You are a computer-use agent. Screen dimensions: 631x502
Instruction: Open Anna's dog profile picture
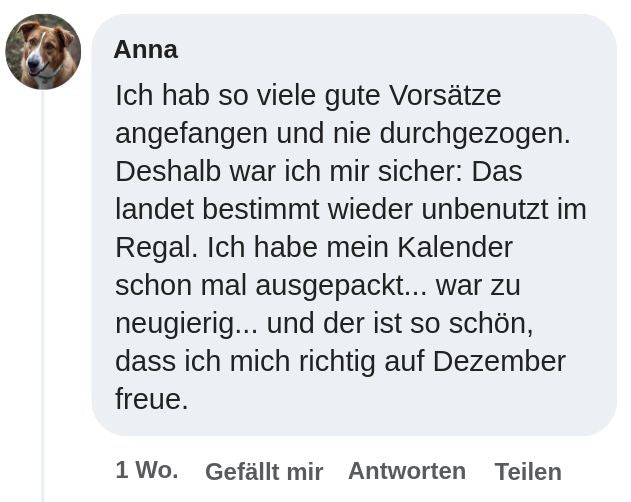coord(43,52)
